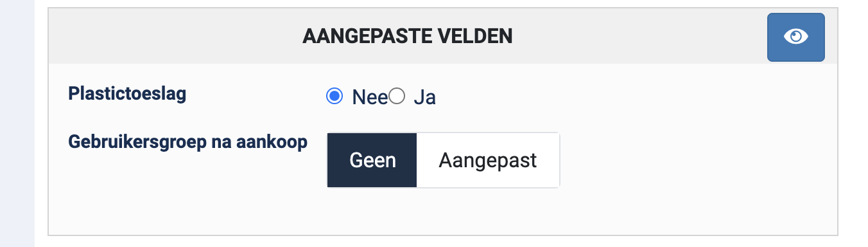
Task: Click the Nee text label
Action: pyautogui.click(x=370, y=97)
